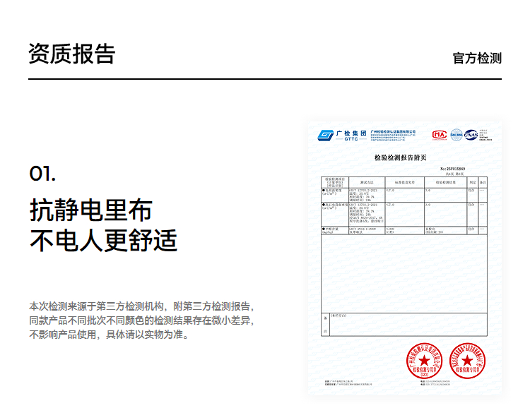Click the GTTC 广检集团 logo on the report

pyautogui.click(x=342, y=136)
